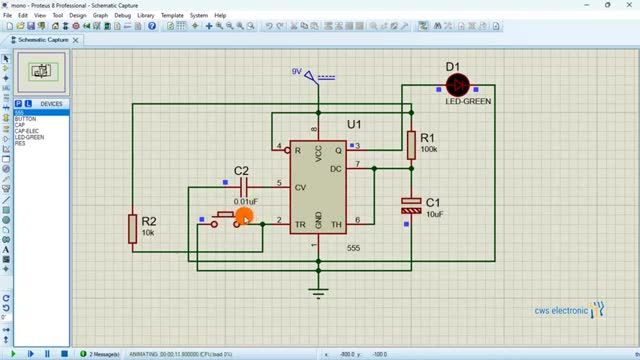The width and height of the screenshot is (640, 360).
Task: Select RES in the devices list
Action: 20,143
